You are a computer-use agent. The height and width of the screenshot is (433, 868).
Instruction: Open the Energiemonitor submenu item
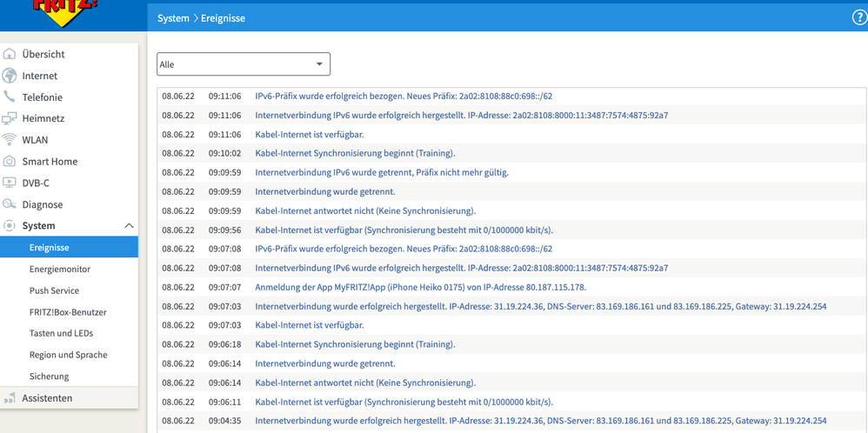coord(60,269)
